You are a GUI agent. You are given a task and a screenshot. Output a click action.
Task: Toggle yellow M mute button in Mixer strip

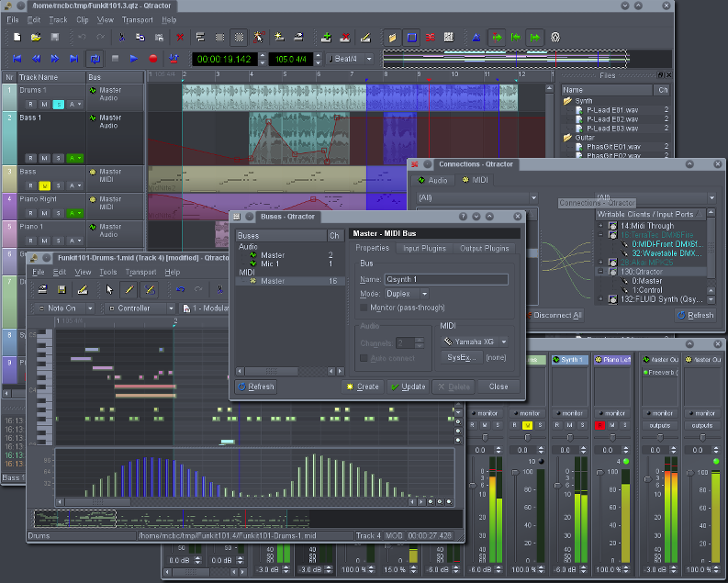[x=528, y=425]
